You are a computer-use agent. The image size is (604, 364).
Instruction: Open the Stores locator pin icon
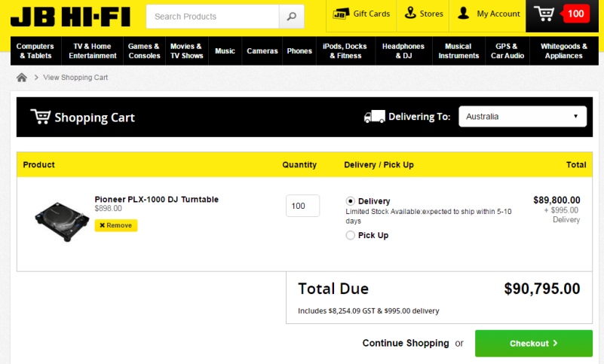(x=410, y=13)
